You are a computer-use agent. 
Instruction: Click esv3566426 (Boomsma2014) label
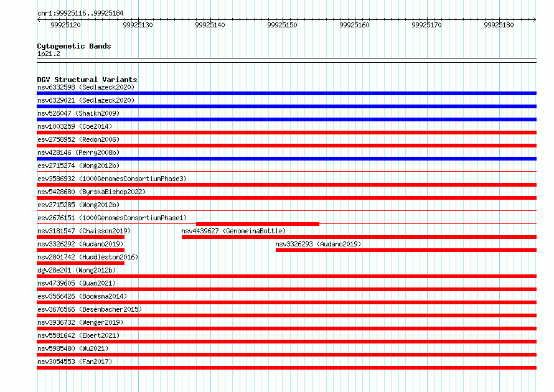click(82, 296)
